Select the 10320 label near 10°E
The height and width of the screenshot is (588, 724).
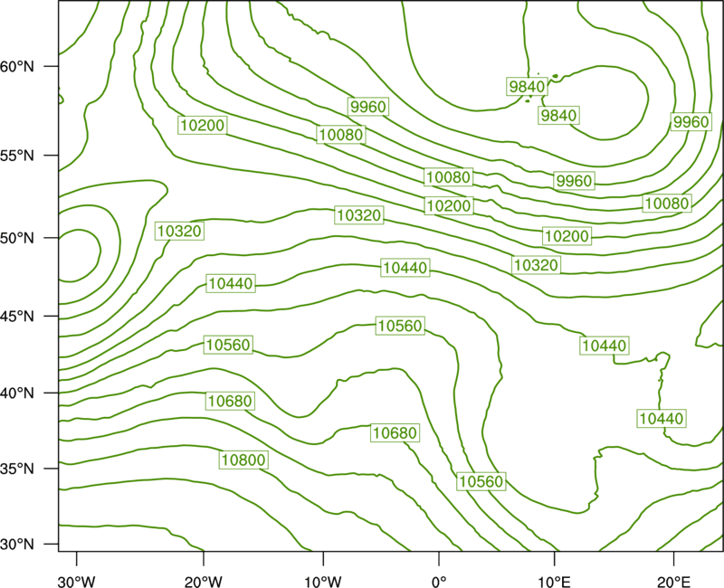536,265
